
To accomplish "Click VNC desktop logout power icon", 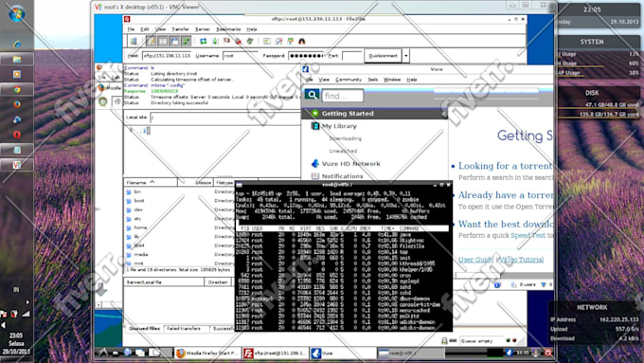I will coord(548,353).
